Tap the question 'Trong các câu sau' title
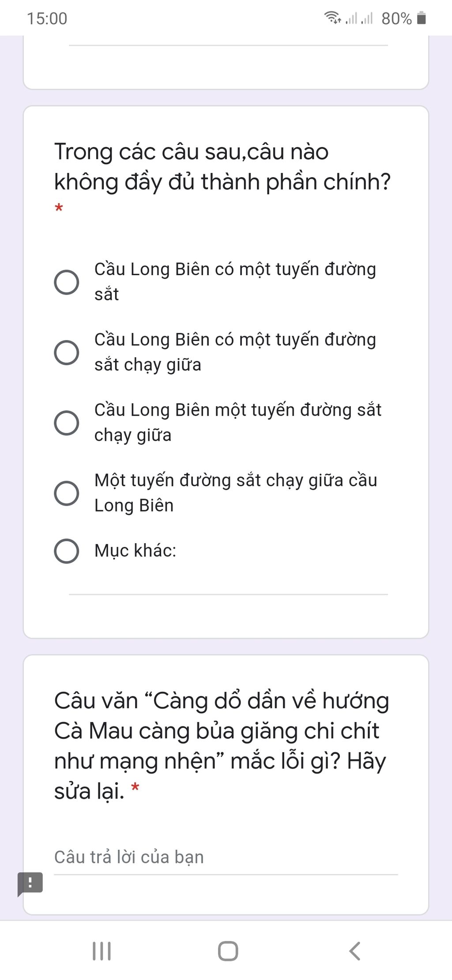Viewport: 452px width, 980px height. [x=222, y=166]
